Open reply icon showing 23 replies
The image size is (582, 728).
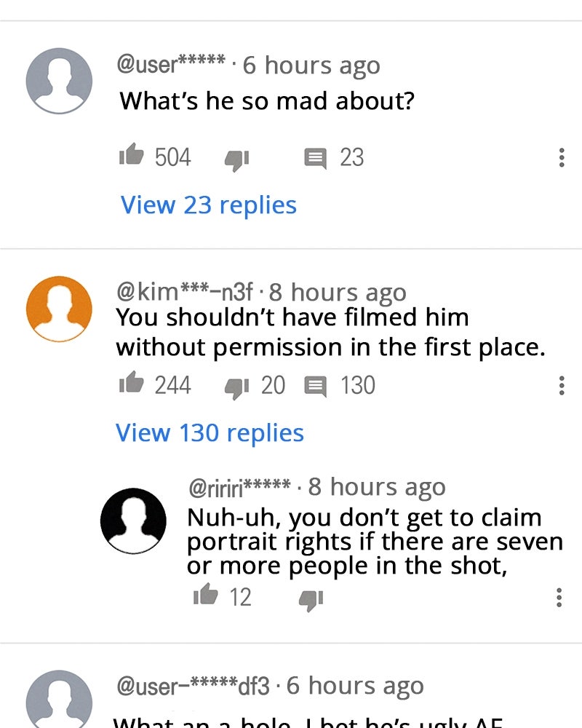[315, 158]
